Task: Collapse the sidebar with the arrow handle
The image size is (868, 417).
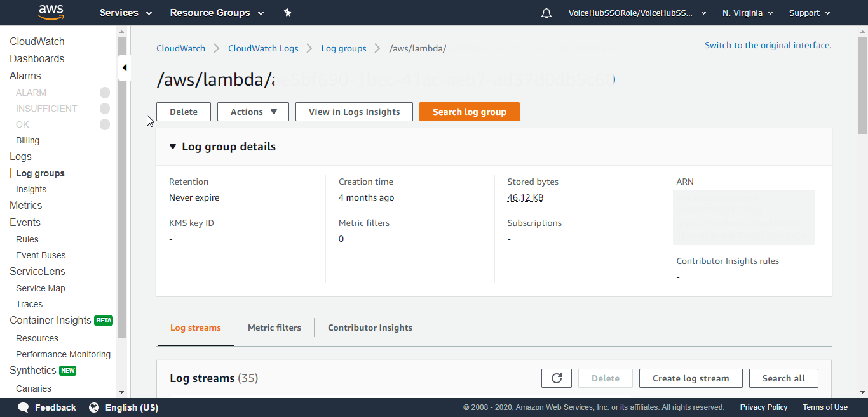Action: pyautogui.click(x=125, y=67)
